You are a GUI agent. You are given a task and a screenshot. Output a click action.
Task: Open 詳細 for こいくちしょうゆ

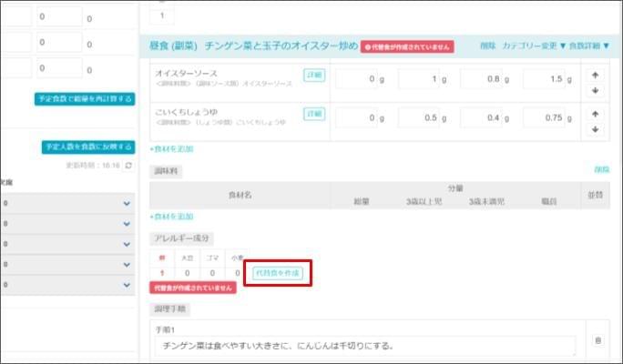(x=314, y=114)
